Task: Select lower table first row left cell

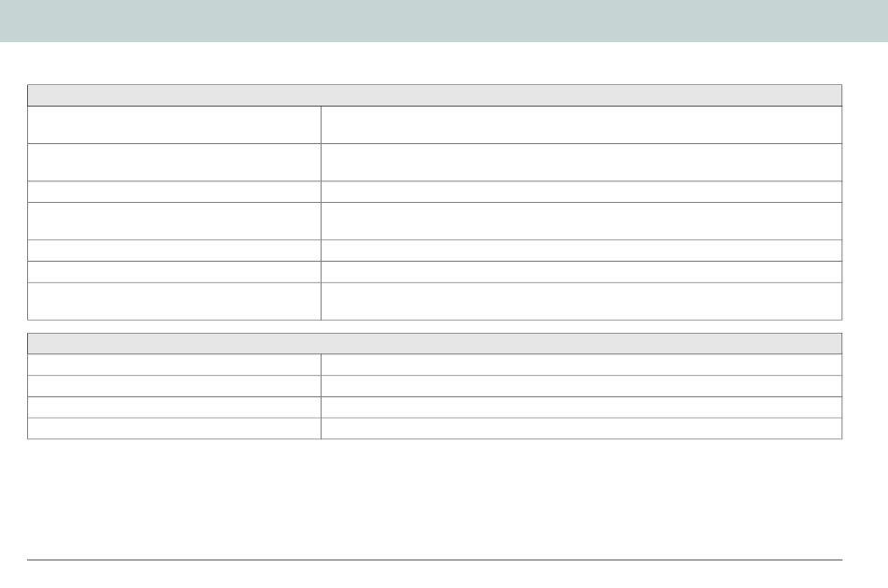Action: (175, 365)
